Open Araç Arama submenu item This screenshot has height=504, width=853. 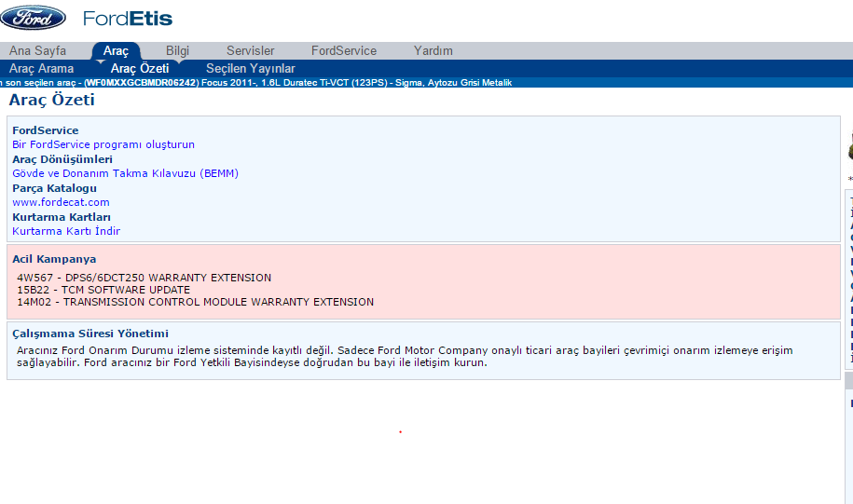tap(41, 69)
